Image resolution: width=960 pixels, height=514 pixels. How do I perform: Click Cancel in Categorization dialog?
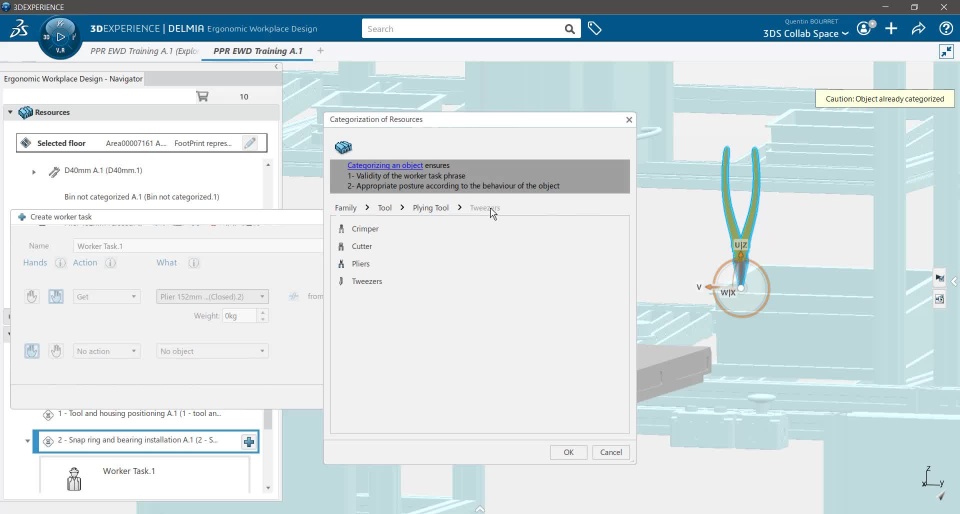point(611,452)
